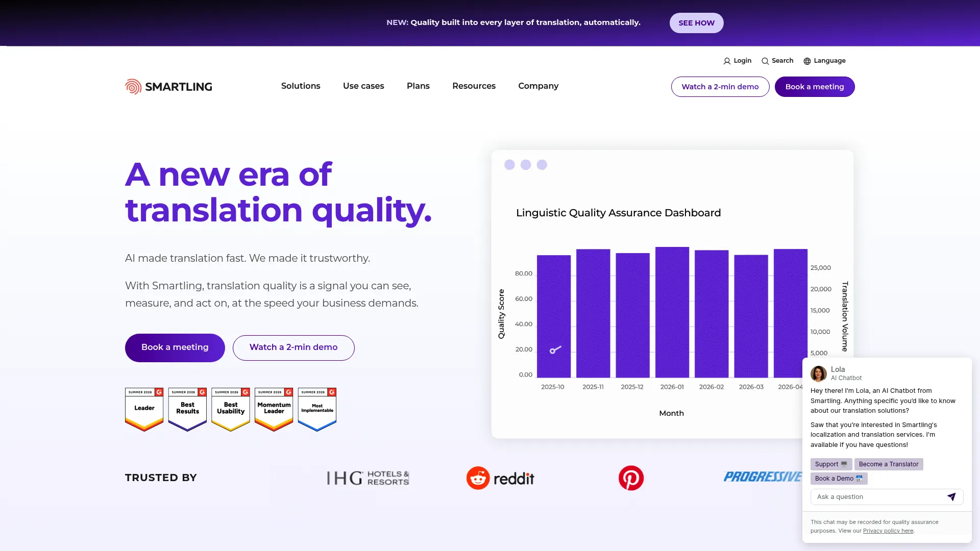The height and width of the screenshot is (551, 980).
Task: Choose the Support chat option
Action: pos(831,464)
